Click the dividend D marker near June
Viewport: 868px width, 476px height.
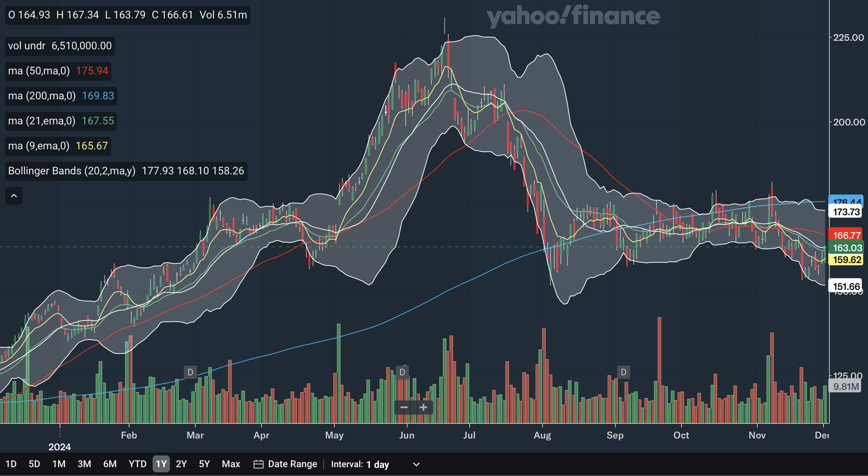click(x=402, y=372)
